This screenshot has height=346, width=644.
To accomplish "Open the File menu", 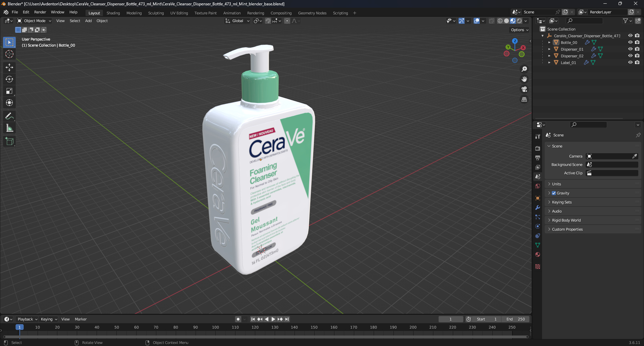I will tap(15, 12).
